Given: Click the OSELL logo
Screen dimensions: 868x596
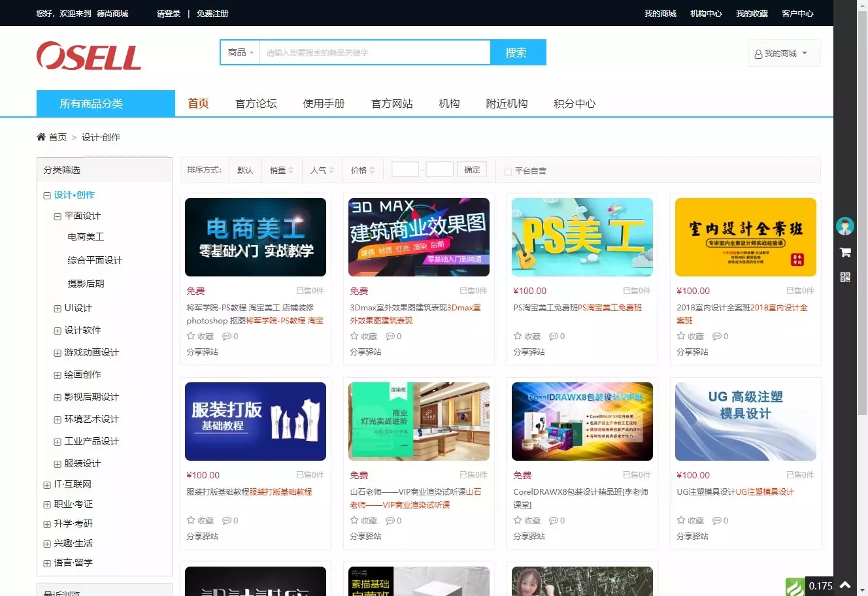Looking at the screenshot, I should (x=89, y=56).
